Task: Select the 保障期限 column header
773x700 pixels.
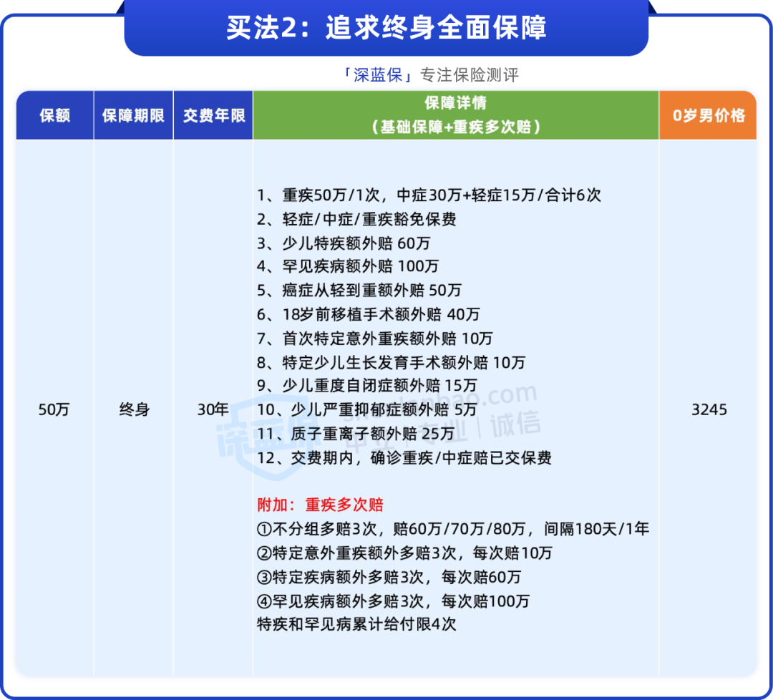Action: click(x=133, y=113)
